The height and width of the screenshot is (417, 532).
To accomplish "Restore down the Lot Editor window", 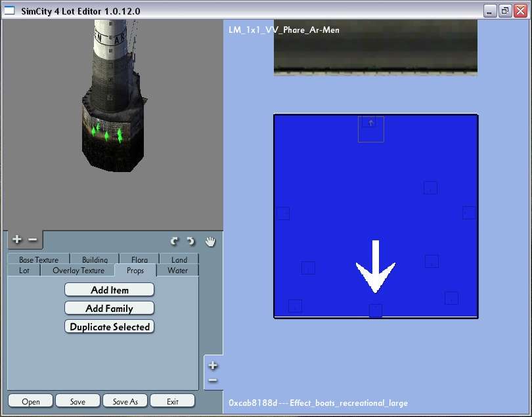I will pyautogui.click(x=505, y=11).
